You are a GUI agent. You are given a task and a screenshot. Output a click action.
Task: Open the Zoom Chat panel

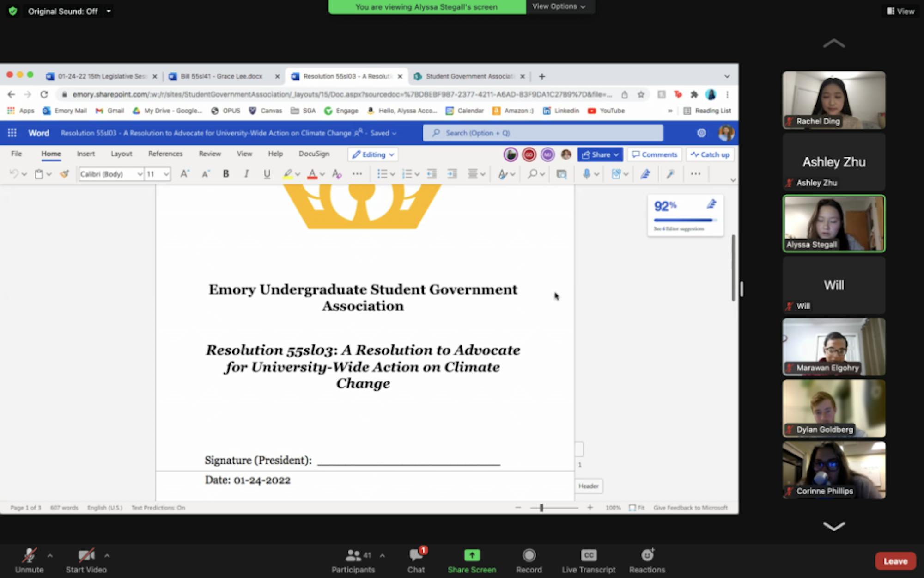416,561
